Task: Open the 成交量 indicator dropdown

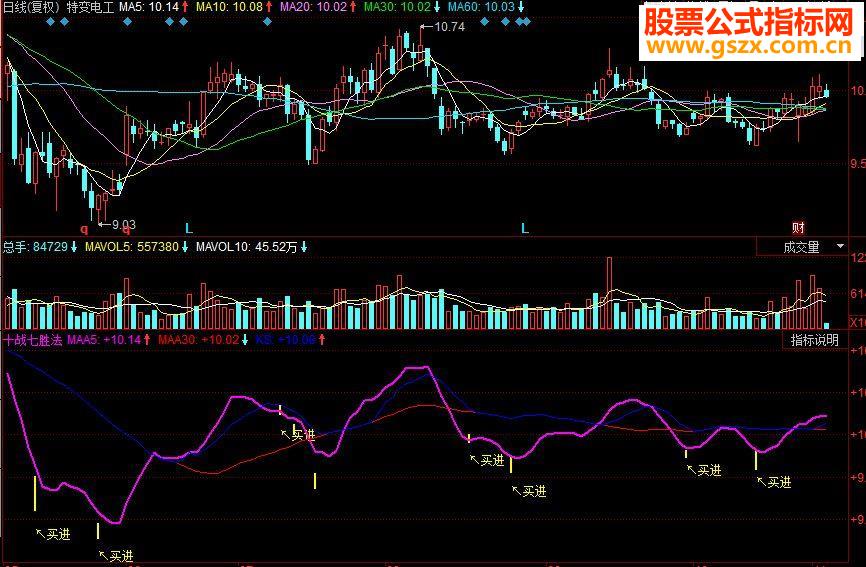Action: 801,247
